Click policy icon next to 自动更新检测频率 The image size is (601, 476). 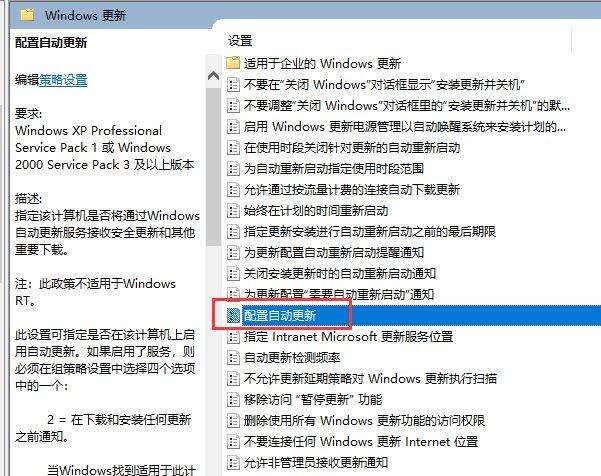pos(233,358)
